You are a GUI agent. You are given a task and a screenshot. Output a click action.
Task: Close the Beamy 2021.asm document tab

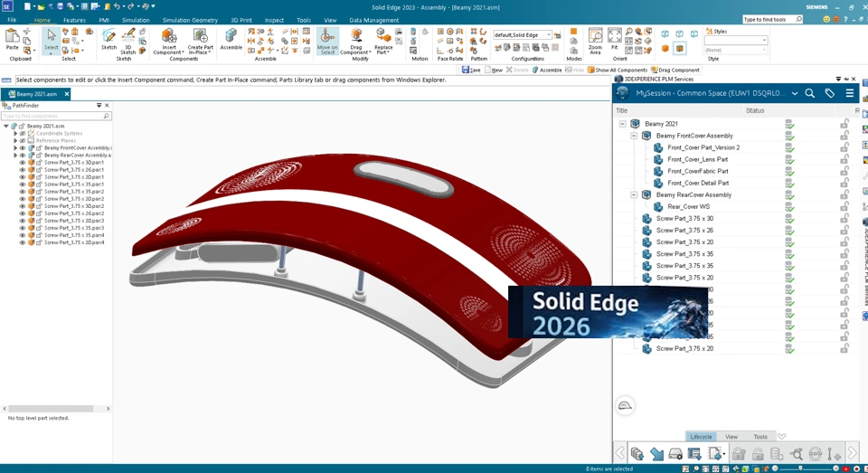pos(66,94)
